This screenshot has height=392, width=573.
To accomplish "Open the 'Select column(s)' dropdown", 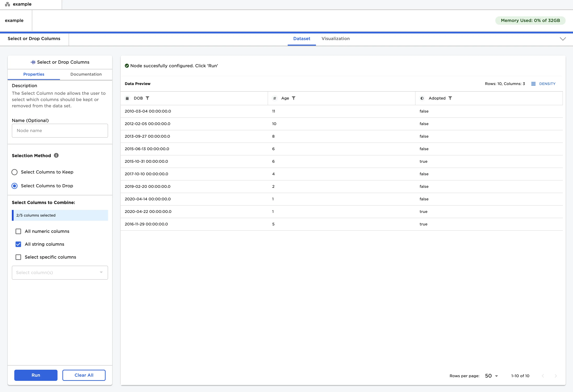I will coord(60,272).
